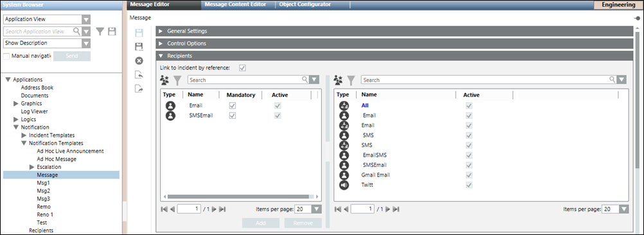Click the Add button

coord(261,223)
